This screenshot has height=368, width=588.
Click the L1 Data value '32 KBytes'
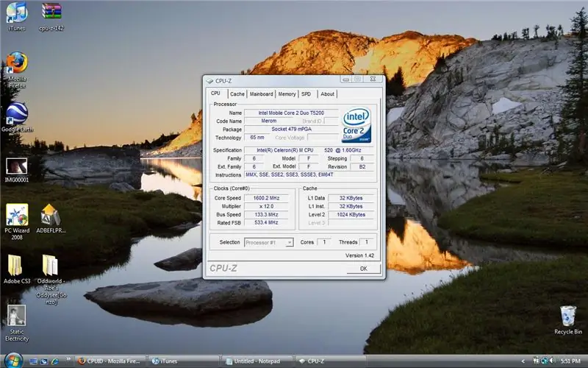[x=351, y=198]
